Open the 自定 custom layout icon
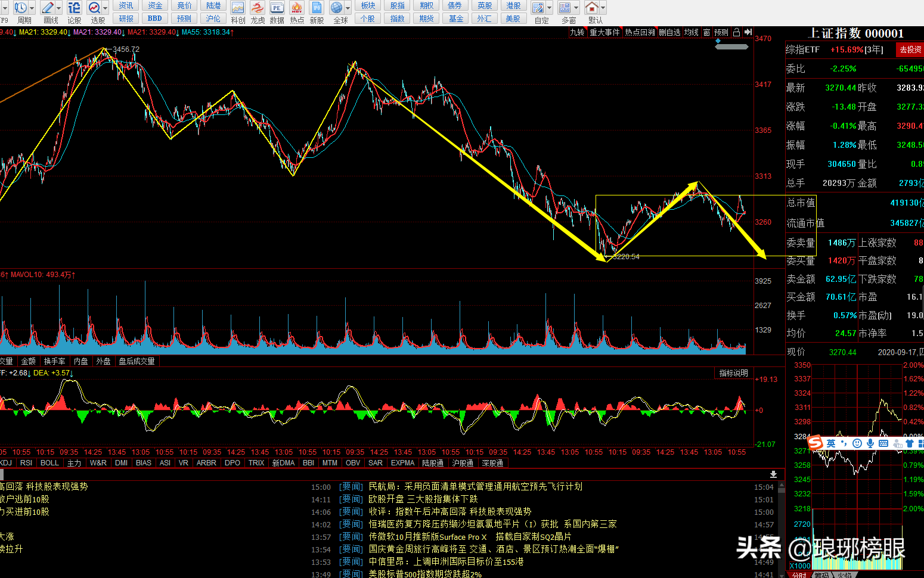The height and width of the screenshot is (578, 924). click(x=538, y=8)
